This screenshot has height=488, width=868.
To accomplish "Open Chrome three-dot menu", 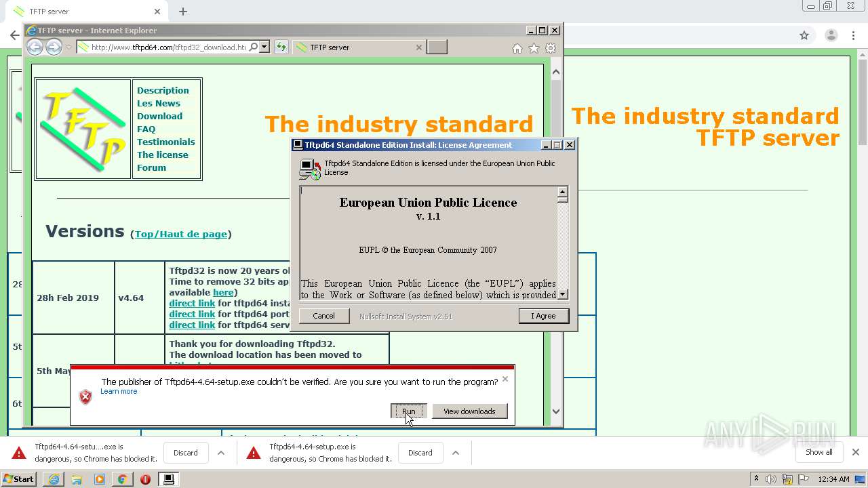I will click(x=854, y=35).
